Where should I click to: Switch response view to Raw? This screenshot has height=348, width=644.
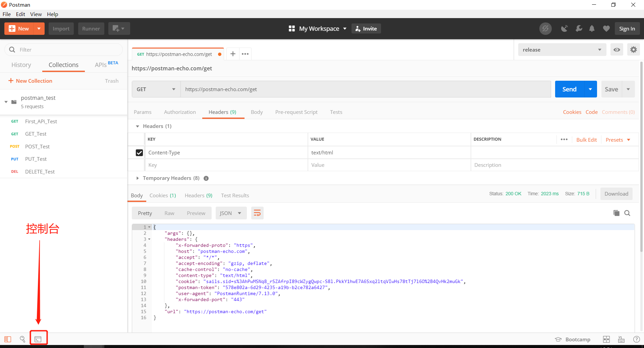coord(169,213)
